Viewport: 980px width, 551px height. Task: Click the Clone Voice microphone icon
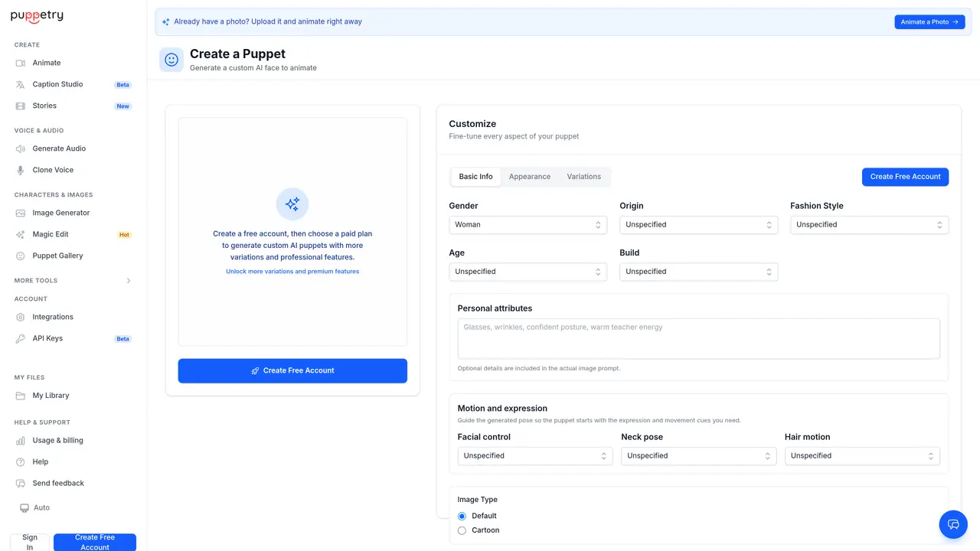[x=21, y=170]
